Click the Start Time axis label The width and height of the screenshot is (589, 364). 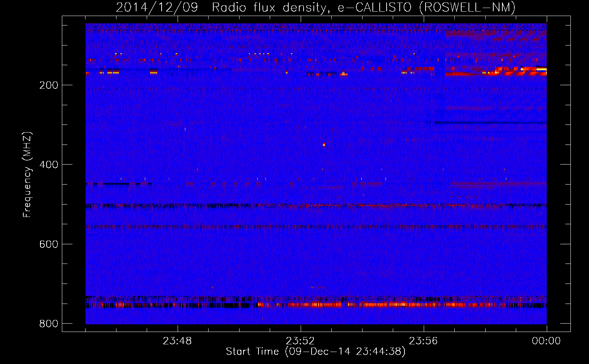(x=316, y=352)
